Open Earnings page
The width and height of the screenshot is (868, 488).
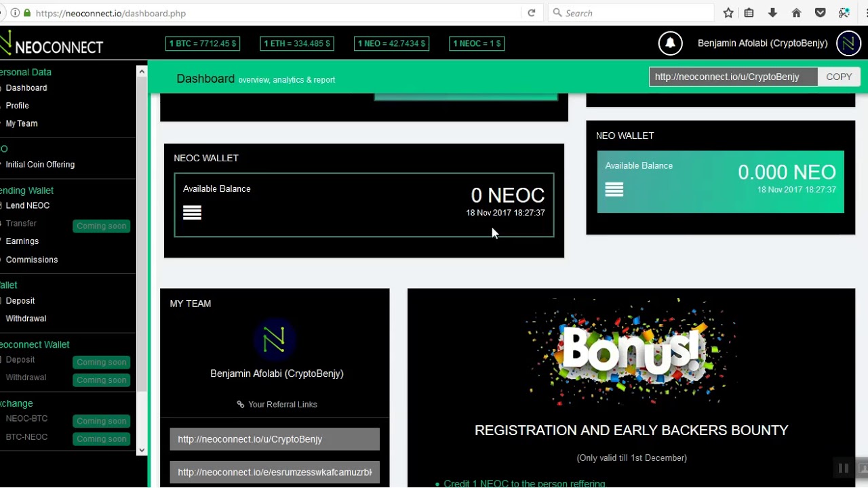(x=22, y=241)
